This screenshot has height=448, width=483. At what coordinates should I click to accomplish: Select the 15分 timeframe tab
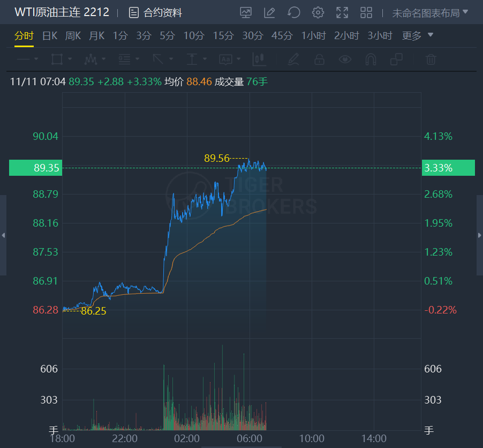[223, 36]
